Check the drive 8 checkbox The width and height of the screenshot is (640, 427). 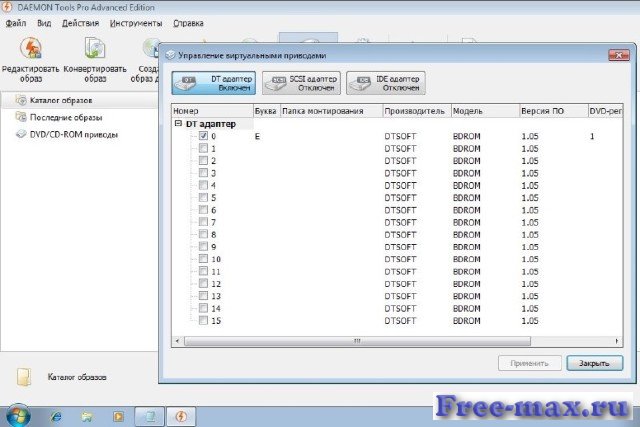coord(203,234)
